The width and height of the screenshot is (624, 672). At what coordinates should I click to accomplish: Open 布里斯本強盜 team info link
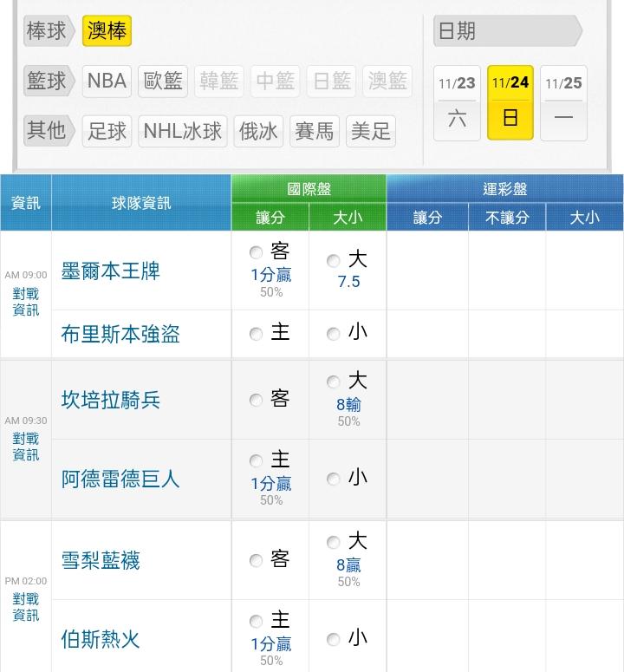(x=120, y=334)
